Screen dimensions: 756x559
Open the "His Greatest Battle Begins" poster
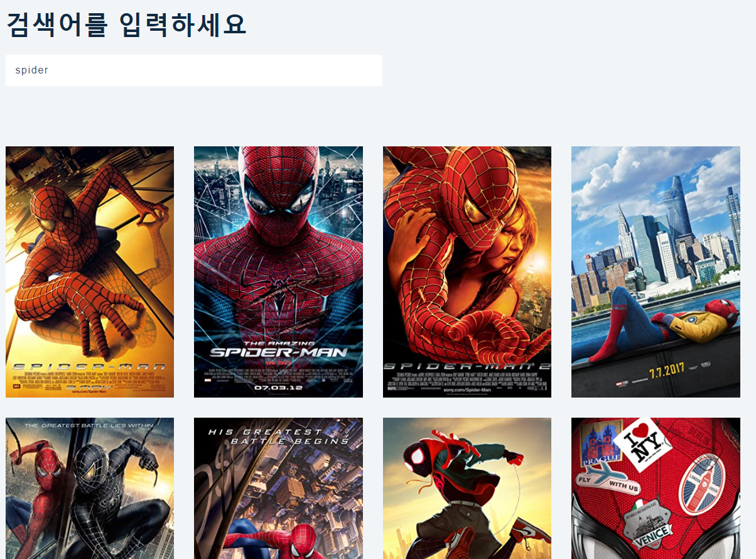tap(278, 488)
